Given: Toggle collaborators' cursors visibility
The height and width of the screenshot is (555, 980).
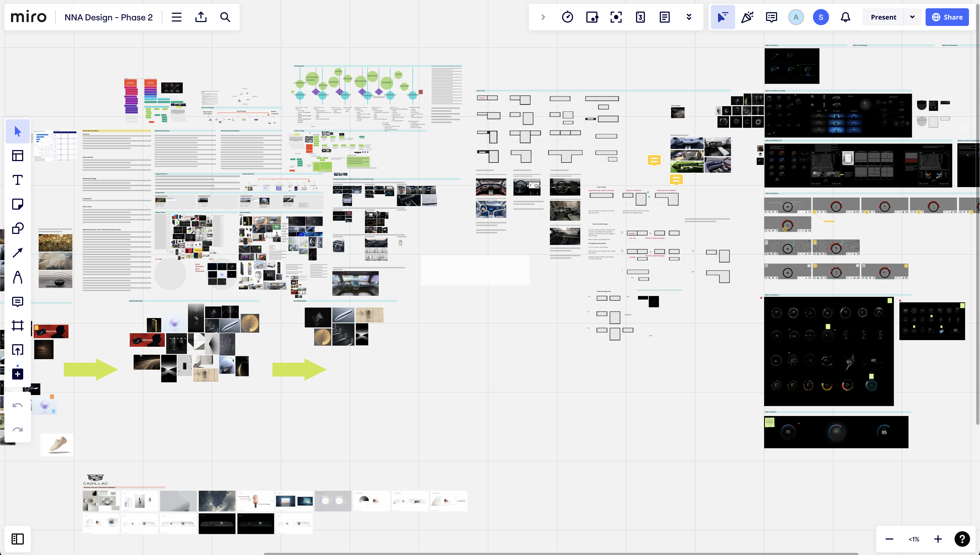Looking at the screenshot, I should [x=722, y=17].
